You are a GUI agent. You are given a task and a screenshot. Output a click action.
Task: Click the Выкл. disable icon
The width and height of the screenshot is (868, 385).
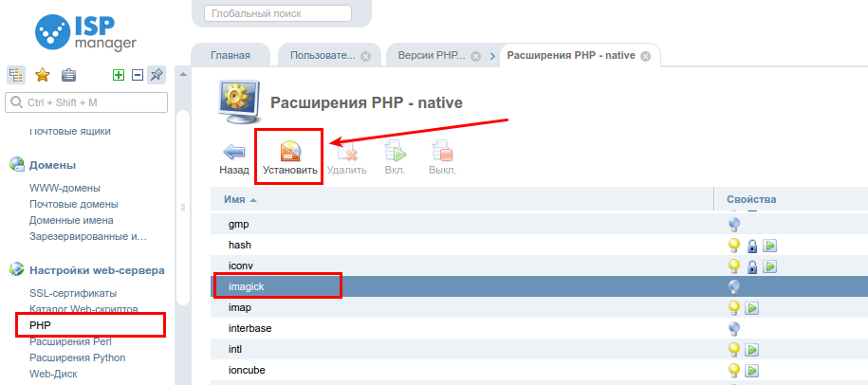coord(442,152)
